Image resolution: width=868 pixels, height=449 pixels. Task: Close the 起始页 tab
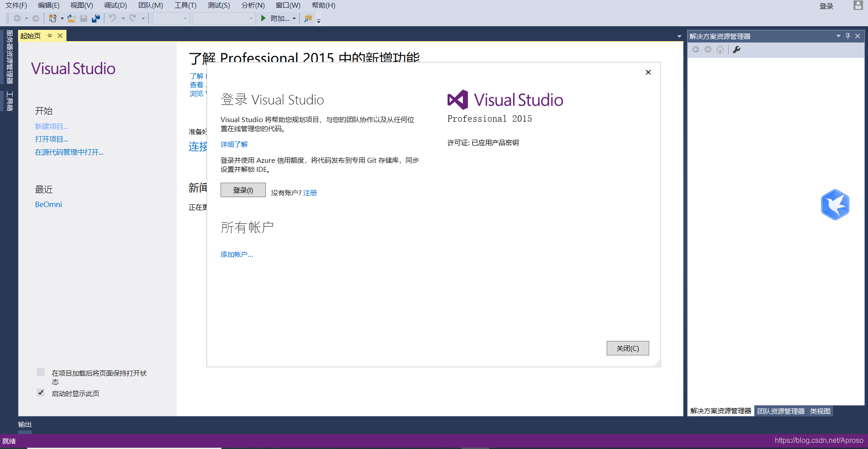click(x=60, y=36)
